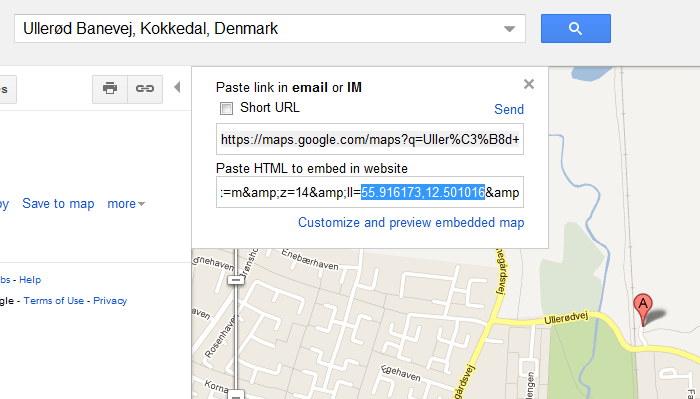Close the link sharing popup

[529, 84]
